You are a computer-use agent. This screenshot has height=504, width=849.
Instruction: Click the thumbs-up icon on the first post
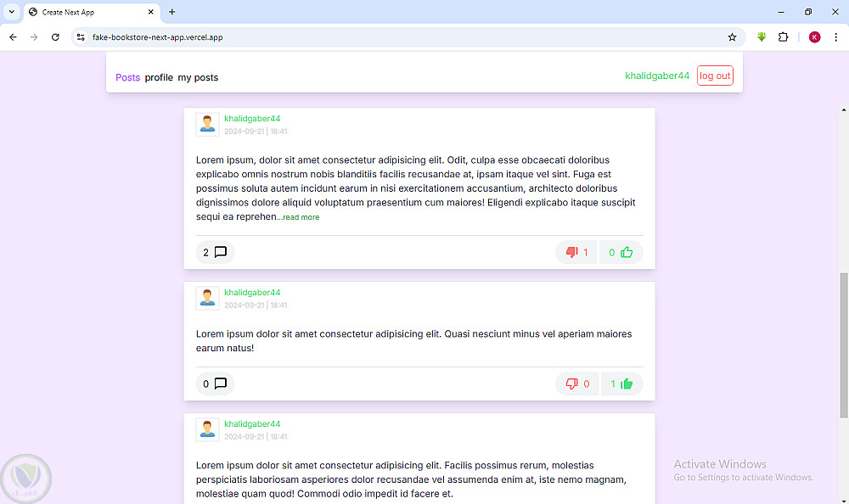(x=627, y=252)
